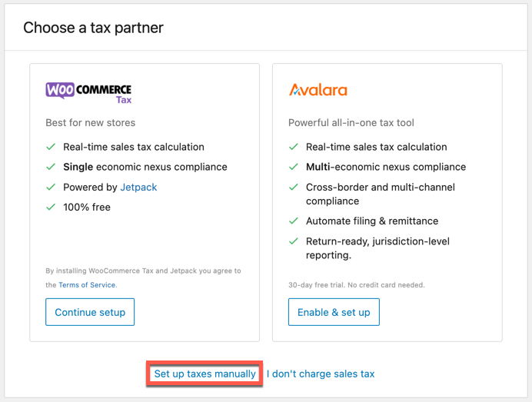The image size is (532, 402).
Task: Click checkmark next to Return-ready, jurisdiction-level reporting
Action: tap(294, 241)
